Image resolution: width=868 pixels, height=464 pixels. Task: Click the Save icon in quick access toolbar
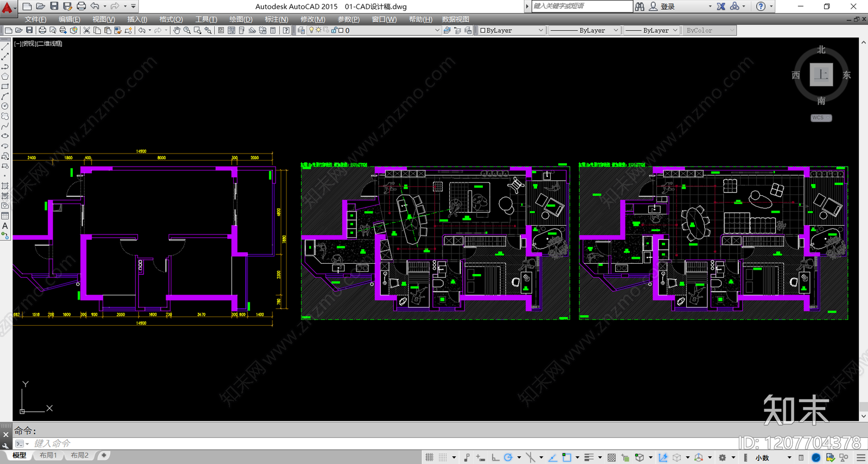coord(54,6)
